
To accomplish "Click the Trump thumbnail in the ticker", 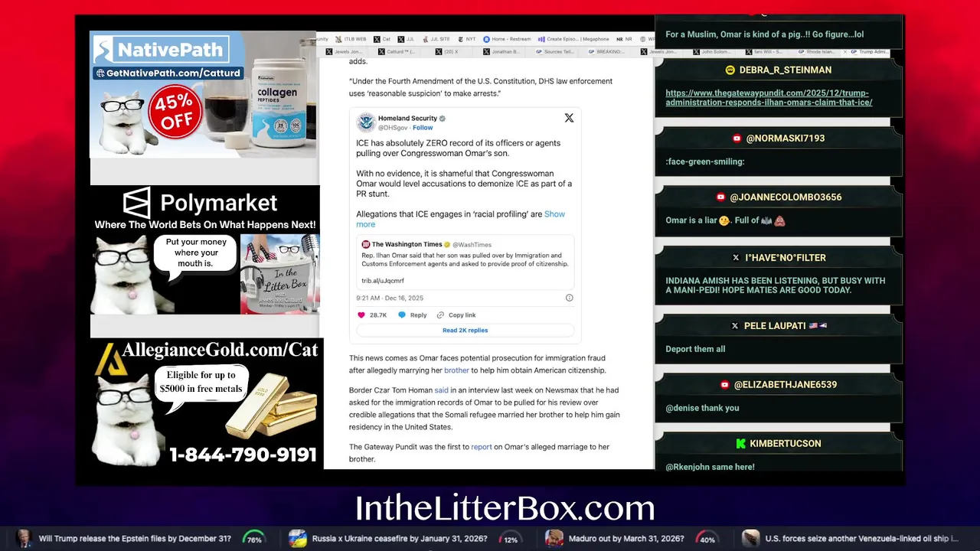I will (x=24, y=539).
